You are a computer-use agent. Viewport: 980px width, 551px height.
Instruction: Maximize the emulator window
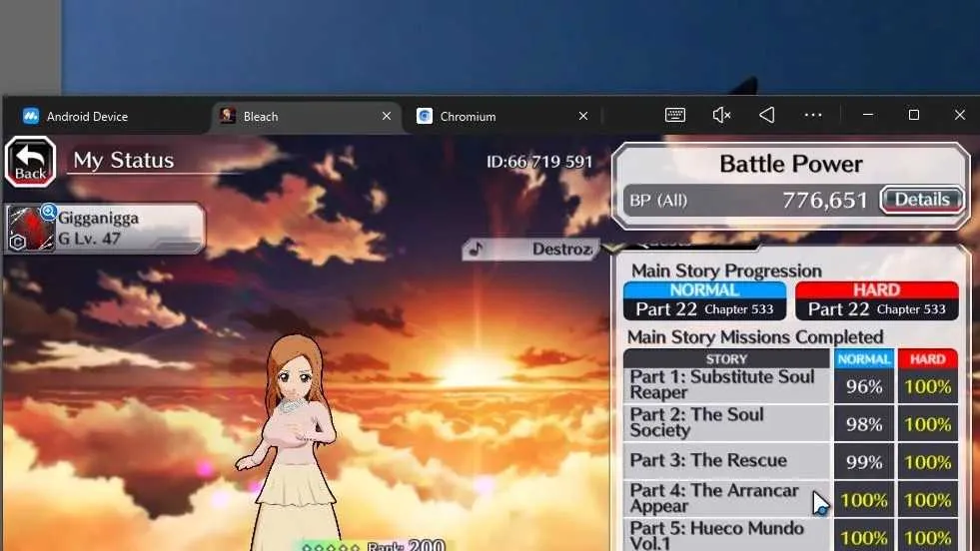[914, 115]
